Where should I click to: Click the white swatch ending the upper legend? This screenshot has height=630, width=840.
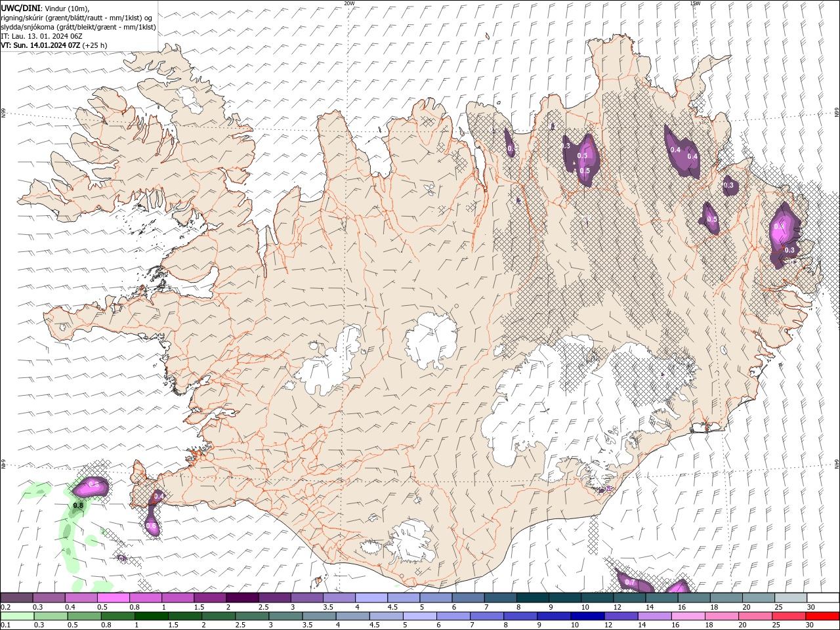[823, 598]
